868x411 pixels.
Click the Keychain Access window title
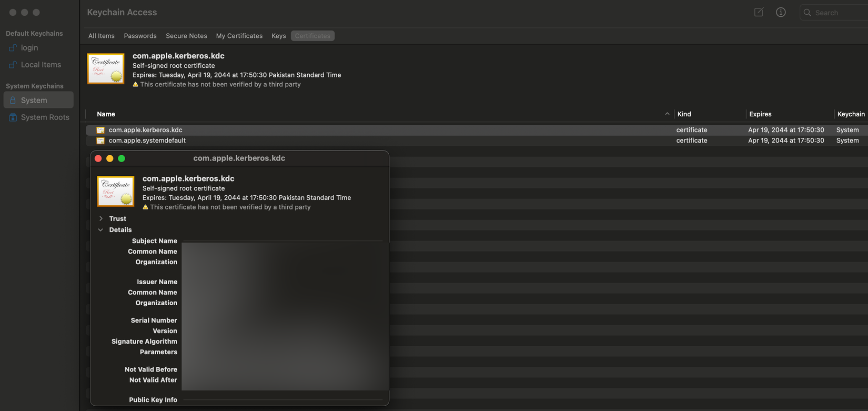pyautogui.click(x=122, y=12)
